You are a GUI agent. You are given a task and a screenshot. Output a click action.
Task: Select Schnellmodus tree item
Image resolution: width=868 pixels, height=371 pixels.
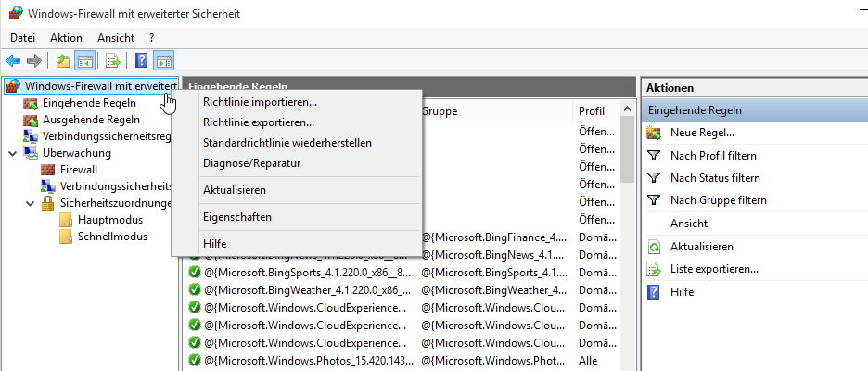(x=112, y=237)
